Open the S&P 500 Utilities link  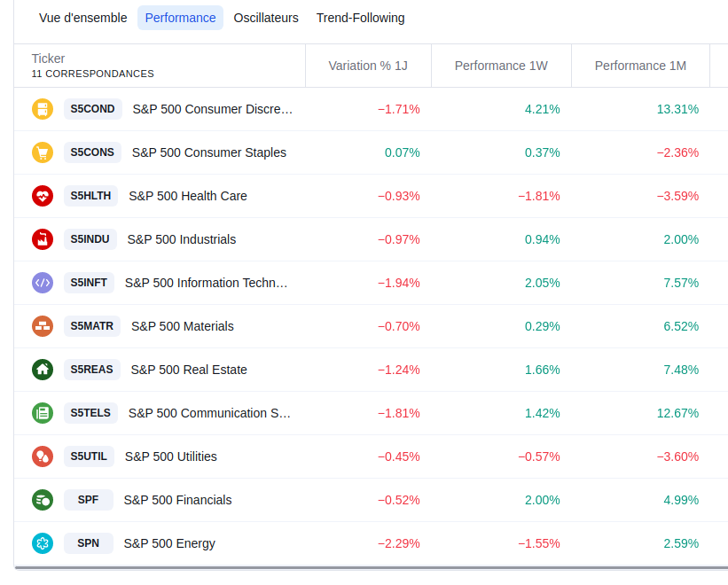170,456
